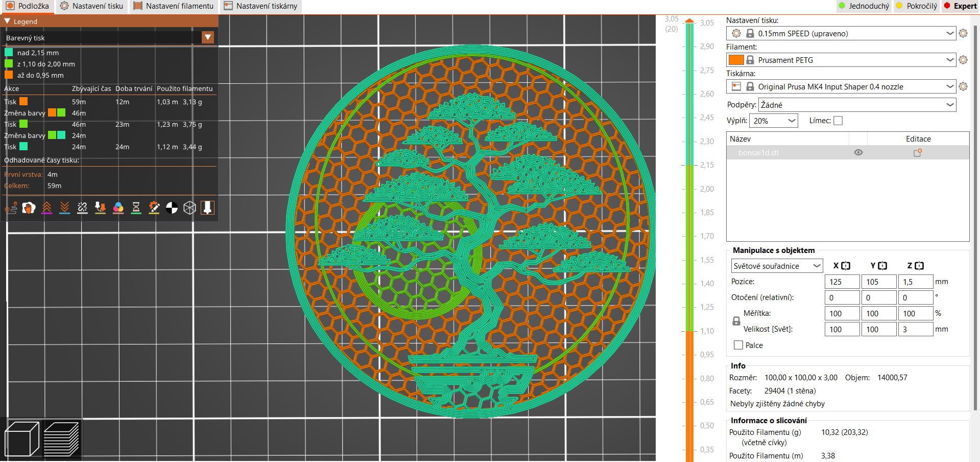Click the lock icon beside 0.15mm SPEED preset
Image resolution: width=980 pixels, height=462 pixels.
[x=750, y=33]
